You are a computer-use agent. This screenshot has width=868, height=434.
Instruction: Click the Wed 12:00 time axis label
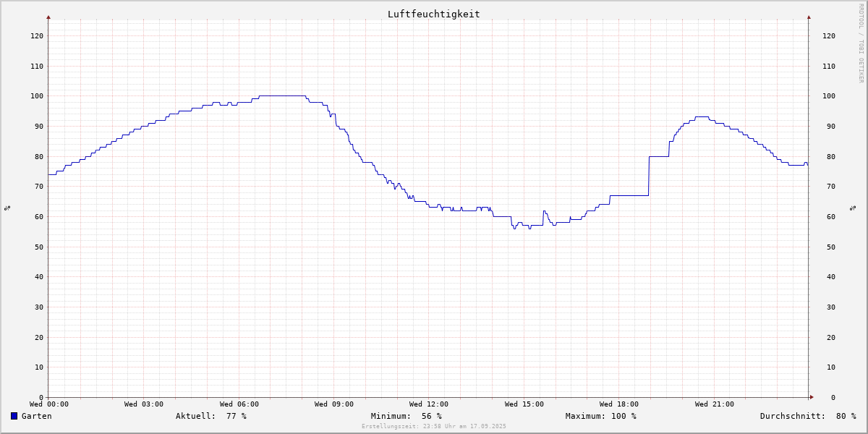point(428,404)
